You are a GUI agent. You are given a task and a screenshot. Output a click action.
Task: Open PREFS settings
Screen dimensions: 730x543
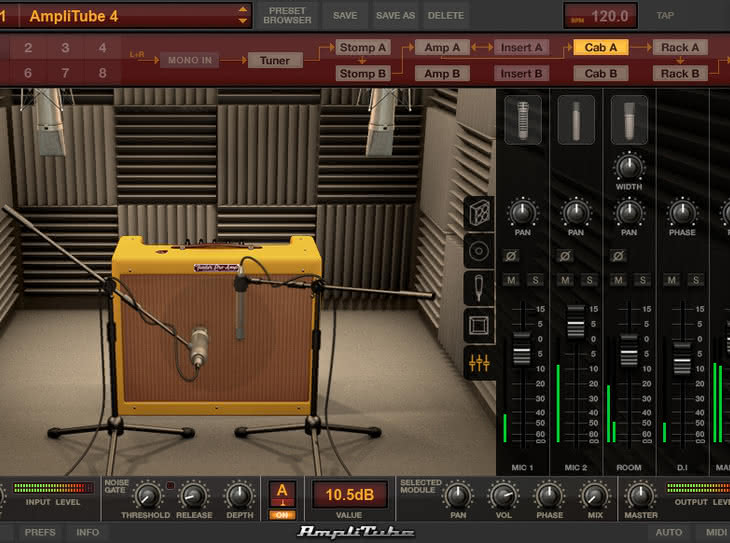40,532
